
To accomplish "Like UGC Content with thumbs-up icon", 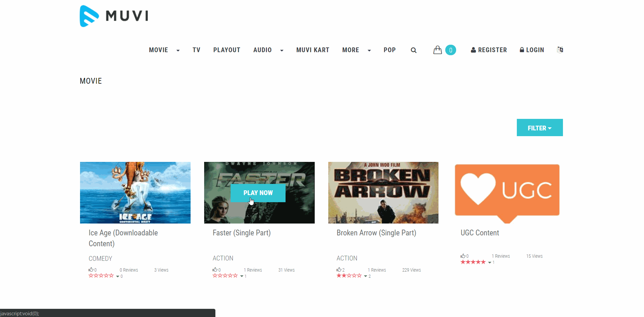I will coord(463,256).
